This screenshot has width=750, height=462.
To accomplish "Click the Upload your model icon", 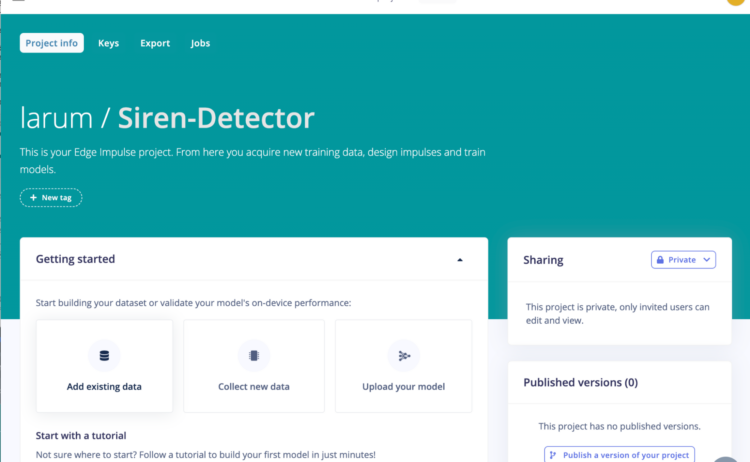I will click(x=404, y=356).
